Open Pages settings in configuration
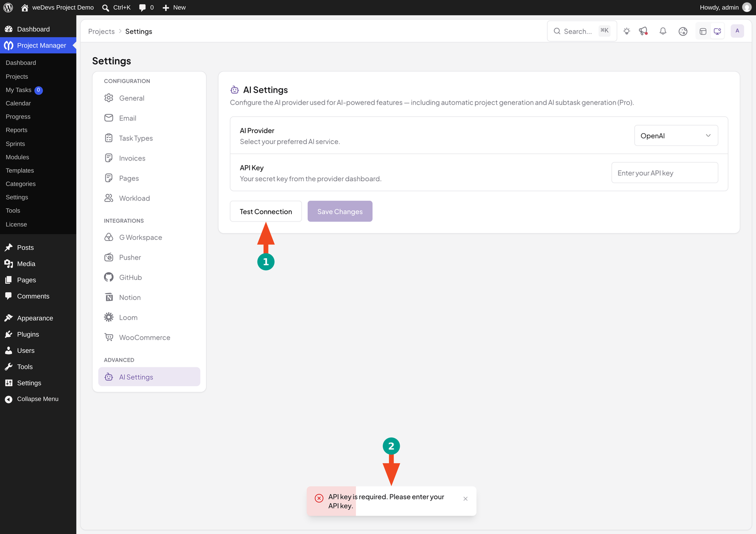756x534 pixels. tap(149, 178)
